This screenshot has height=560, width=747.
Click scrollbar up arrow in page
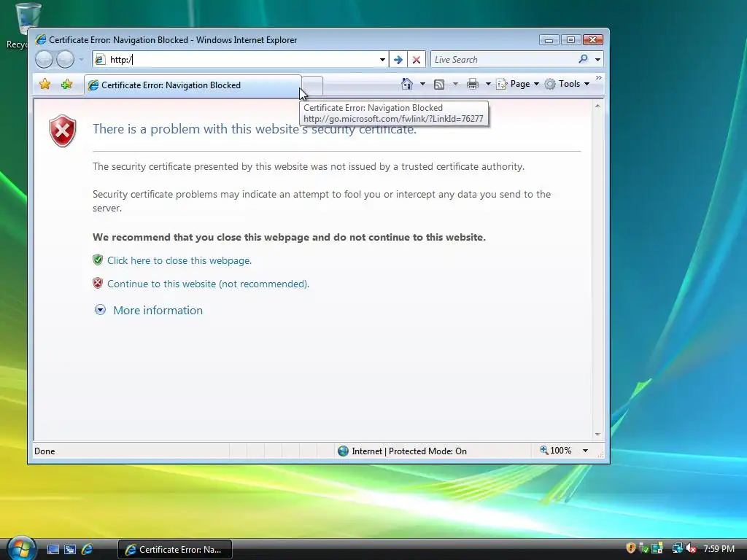[x=597, y=106]
